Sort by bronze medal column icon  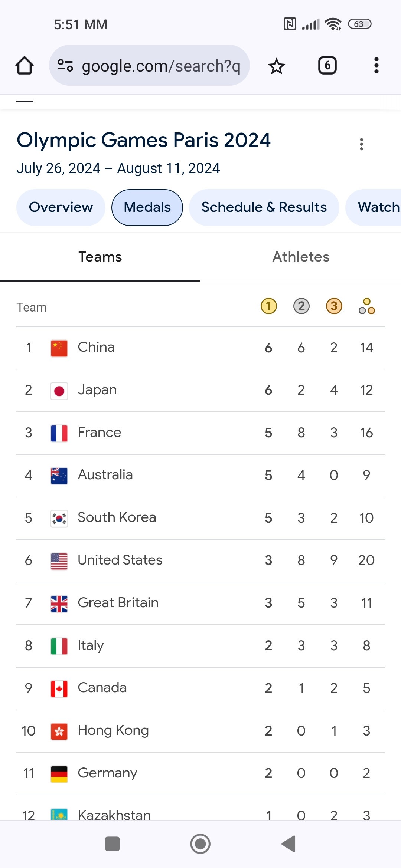pos(334,306)
